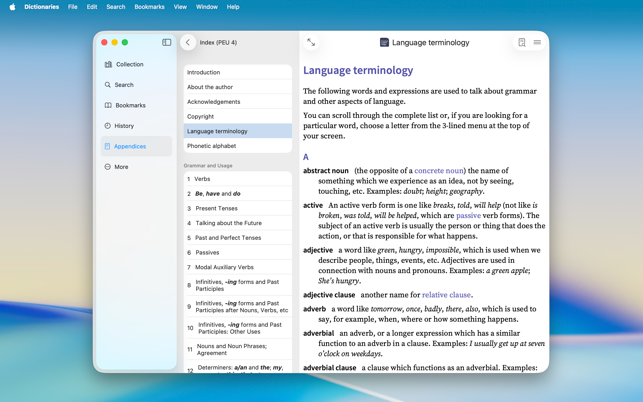Click the History clock icon in sidebar
The image size is (643, 402).
tap(107, 126)
